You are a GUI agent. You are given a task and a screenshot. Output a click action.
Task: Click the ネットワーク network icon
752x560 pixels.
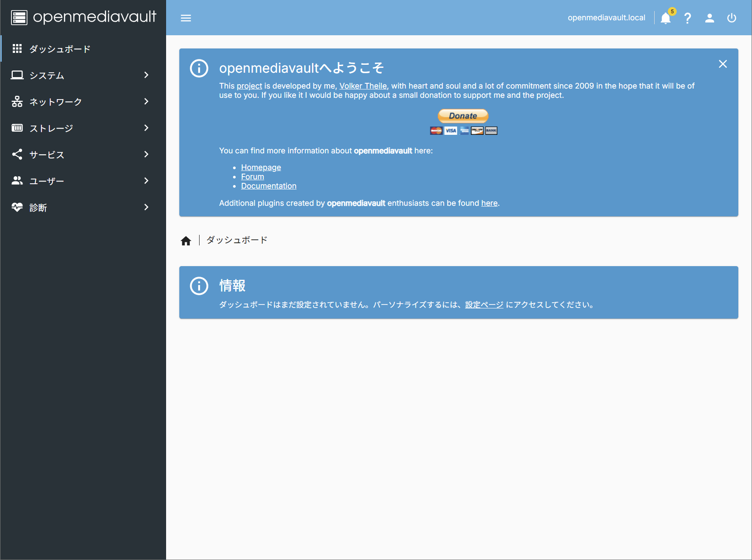tap(17, 101)
